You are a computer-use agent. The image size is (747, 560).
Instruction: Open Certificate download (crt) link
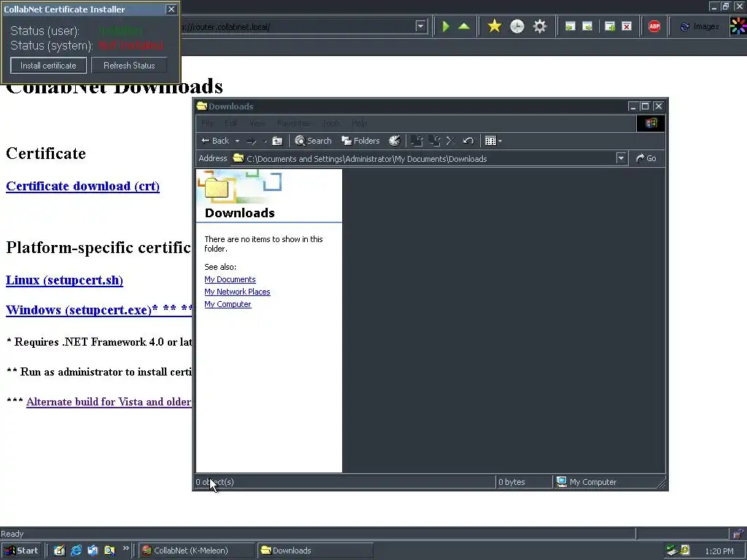(83, 186)
